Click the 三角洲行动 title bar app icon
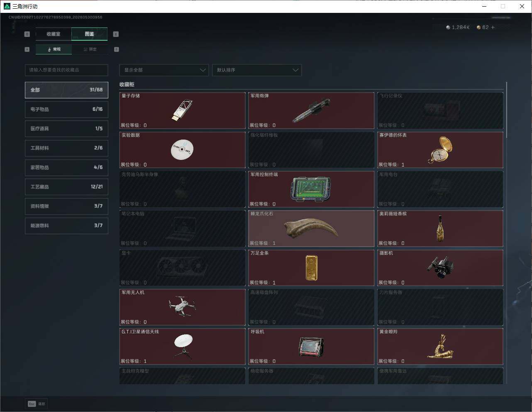 point(7,6)
